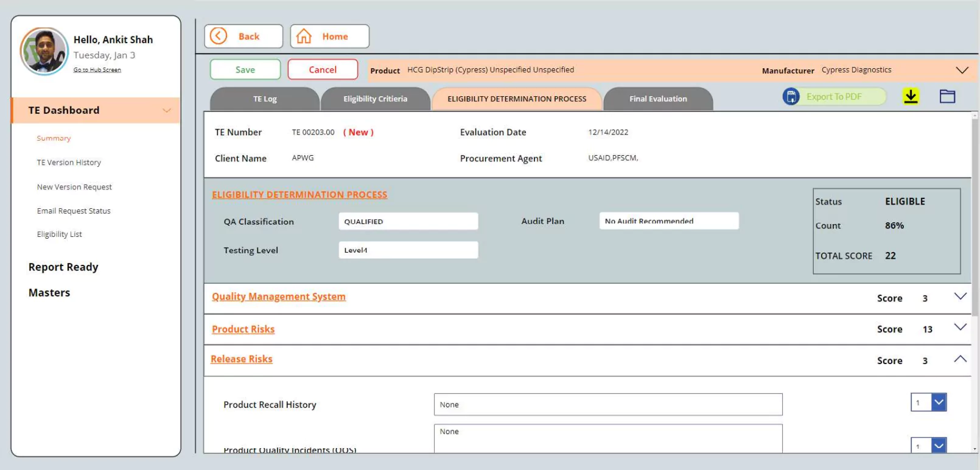Click the Export To PDF document icon
Image resolution: width=980 pixels, height=470 pixels.
pos(791,96)
